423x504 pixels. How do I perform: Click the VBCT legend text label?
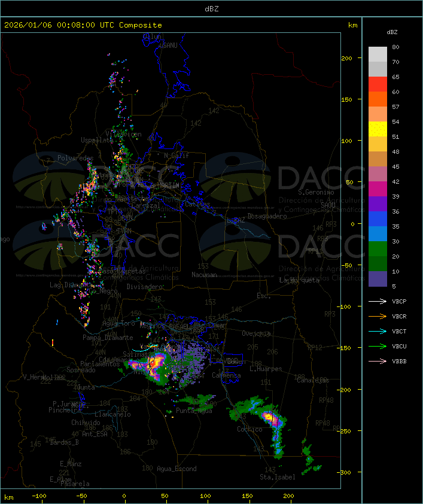click(399, 332)
